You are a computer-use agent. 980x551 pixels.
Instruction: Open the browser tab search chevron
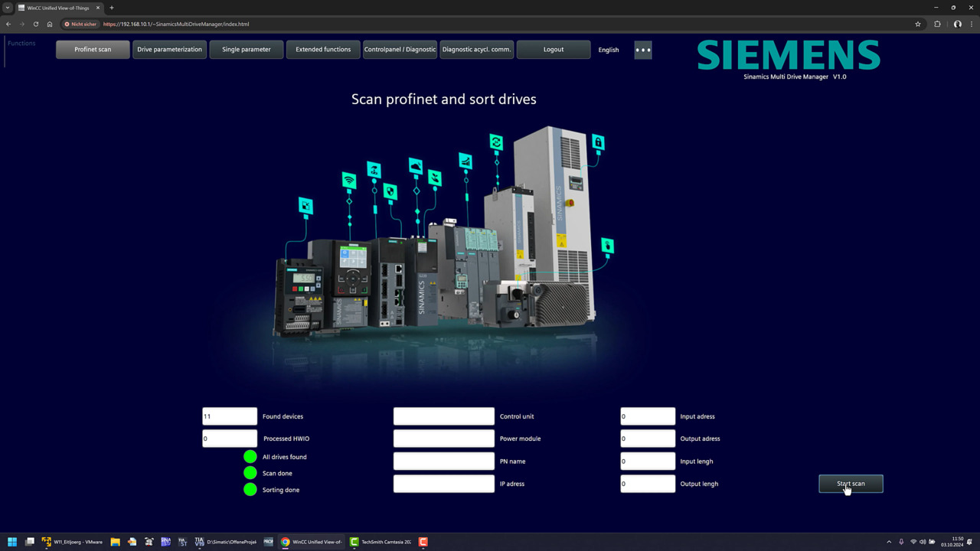[x=8, y=8]
